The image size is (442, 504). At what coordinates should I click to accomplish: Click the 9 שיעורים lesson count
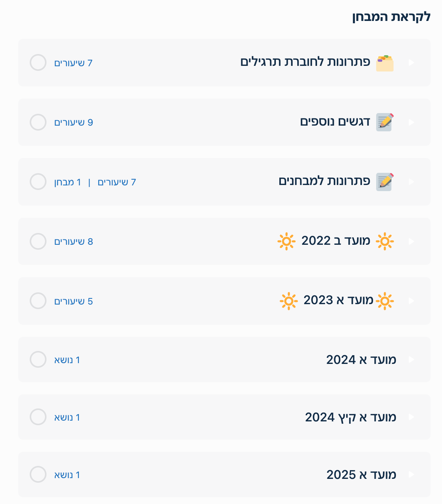(x=74, y=123)
